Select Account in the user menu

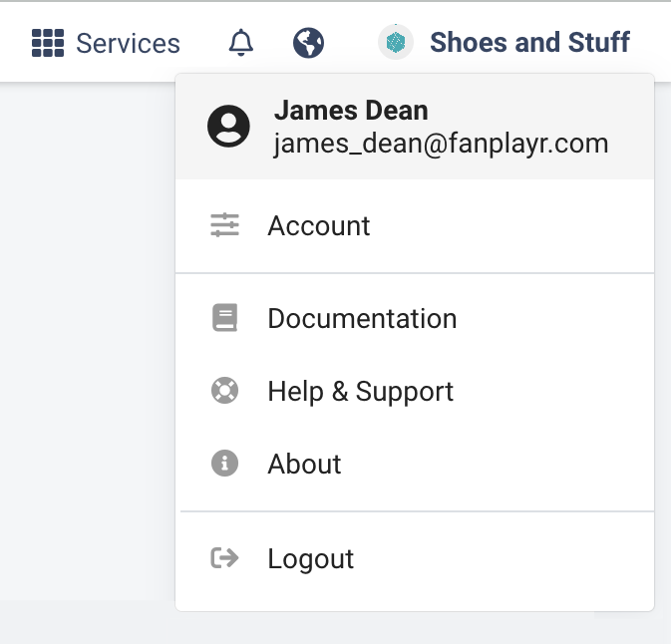pyautogui.click(x=415, y=225)
